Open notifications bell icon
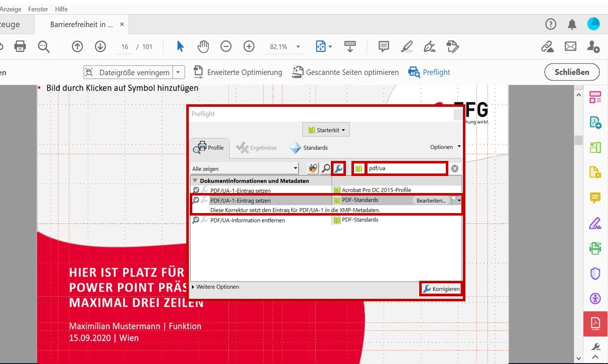The height and width of the screenshot is (364, 608). pyautogui.click(x=572, y=24)
